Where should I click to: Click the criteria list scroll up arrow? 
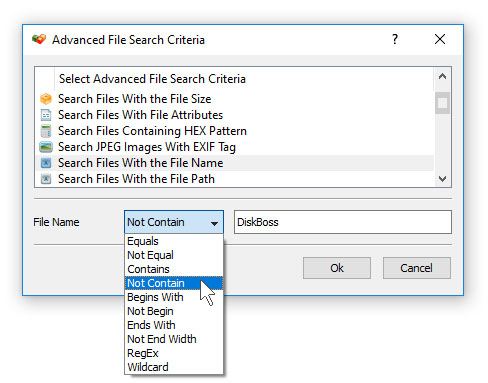442,77
